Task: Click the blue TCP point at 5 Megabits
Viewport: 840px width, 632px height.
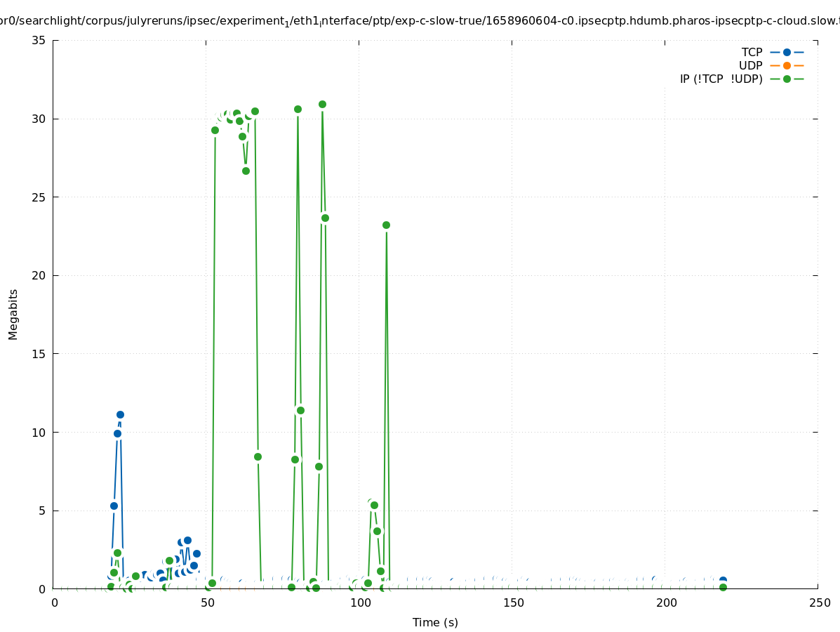Action: tap(114, 506)
